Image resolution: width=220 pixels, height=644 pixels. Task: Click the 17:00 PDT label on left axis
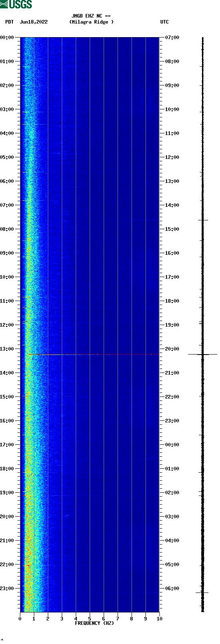pyautogui.click(x=7, y=445)
